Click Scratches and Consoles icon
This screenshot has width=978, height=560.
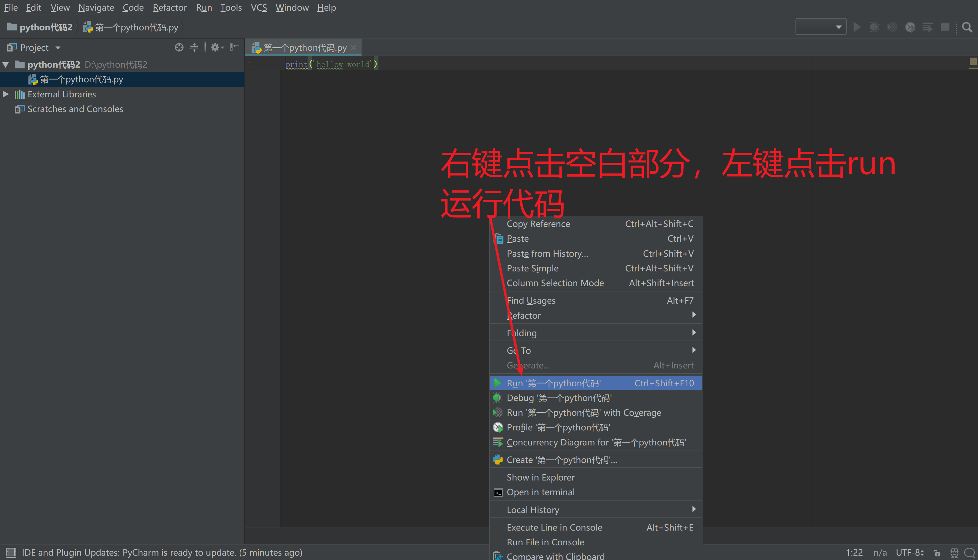click(x=20, y=109)
